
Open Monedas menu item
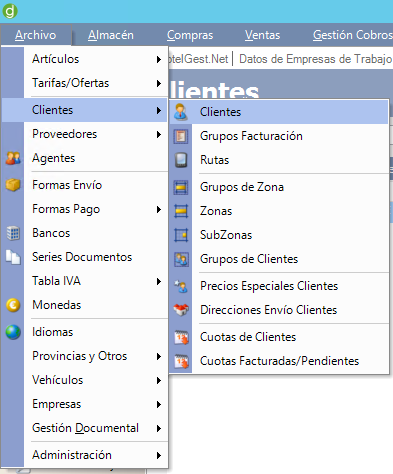pyautogui.click(x=85, y=305)
